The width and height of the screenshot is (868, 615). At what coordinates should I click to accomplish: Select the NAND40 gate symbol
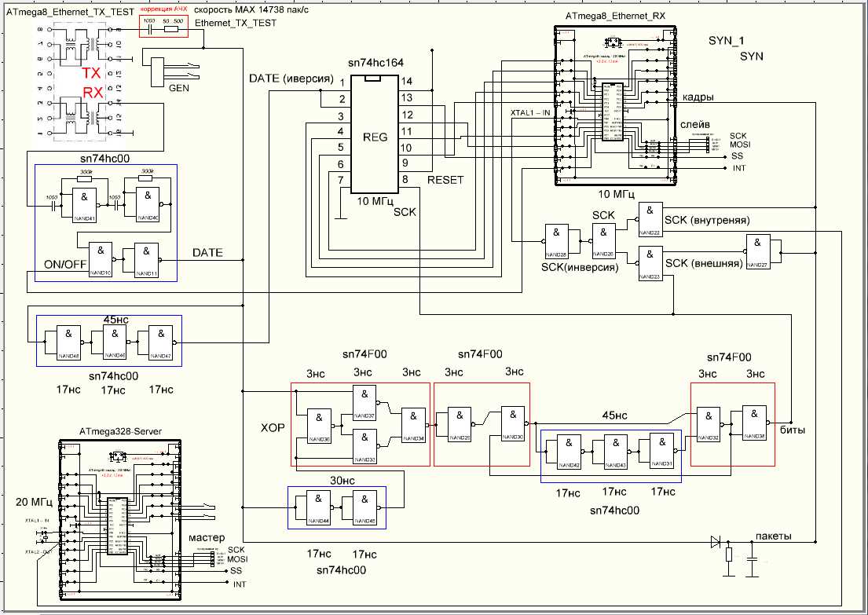148,205
